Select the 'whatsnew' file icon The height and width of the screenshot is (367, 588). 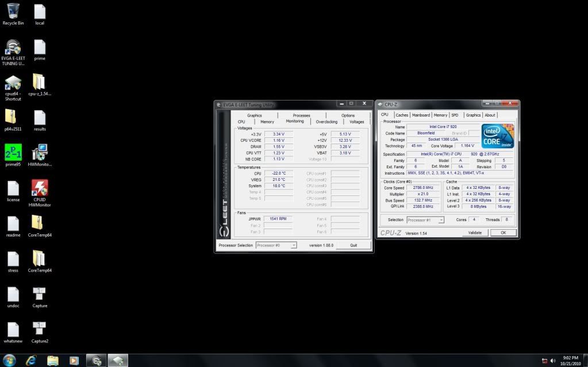pos(13,333)
